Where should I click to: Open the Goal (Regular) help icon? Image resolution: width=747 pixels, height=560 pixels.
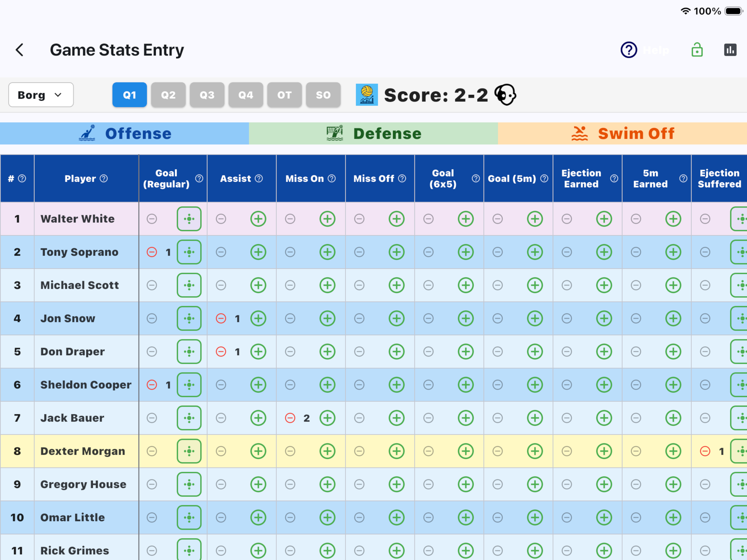point(199,179)
